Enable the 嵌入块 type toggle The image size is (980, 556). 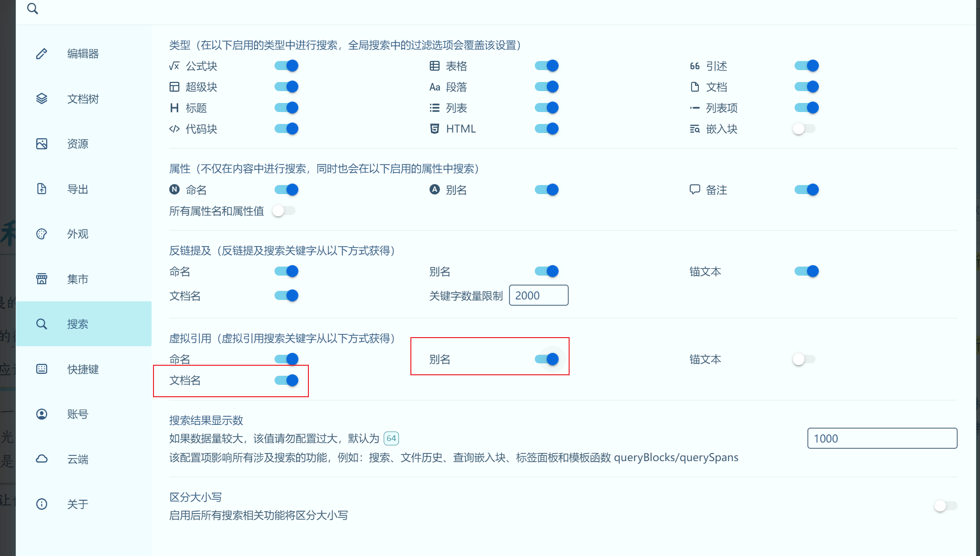tap(804, 129)
